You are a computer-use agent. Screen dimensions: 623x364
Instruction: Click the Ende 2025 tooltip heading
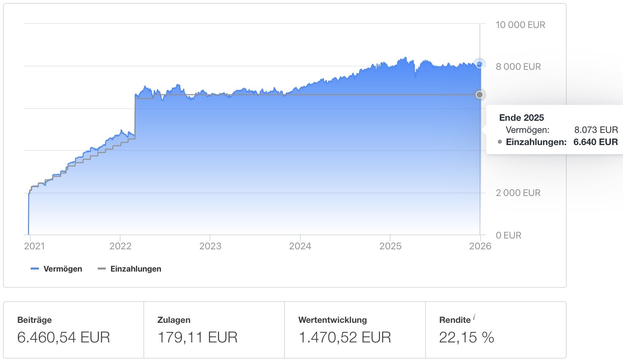tap(521, 118)
